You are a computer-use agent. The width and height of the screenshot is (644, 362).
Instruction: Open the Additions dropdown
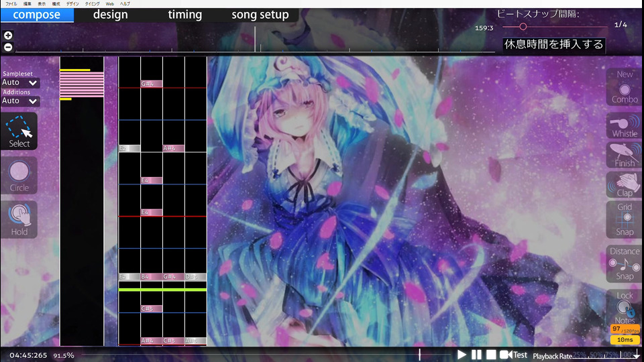(x=19, y=101)
